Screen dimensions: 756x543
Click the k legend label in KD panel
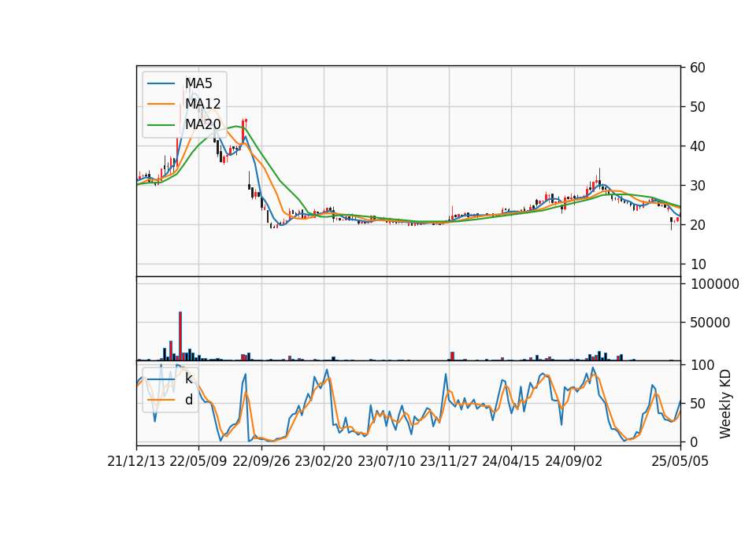point(189,379)
